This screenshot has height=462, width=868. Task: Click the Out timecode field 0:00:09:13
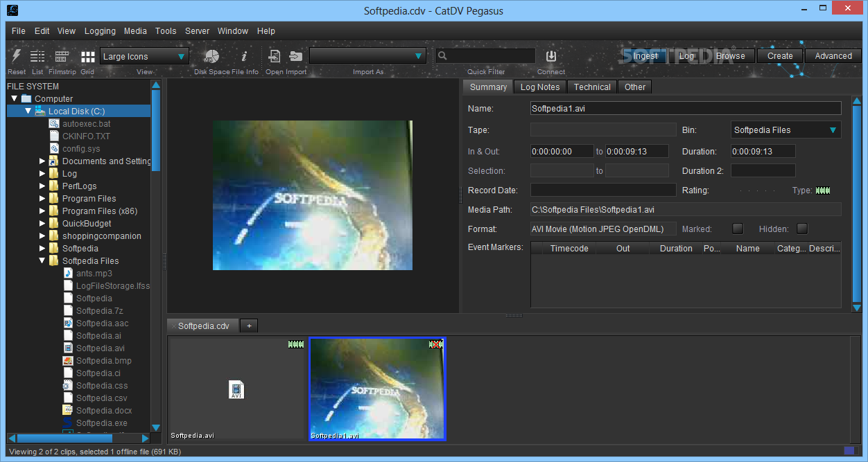pos(637,151)
